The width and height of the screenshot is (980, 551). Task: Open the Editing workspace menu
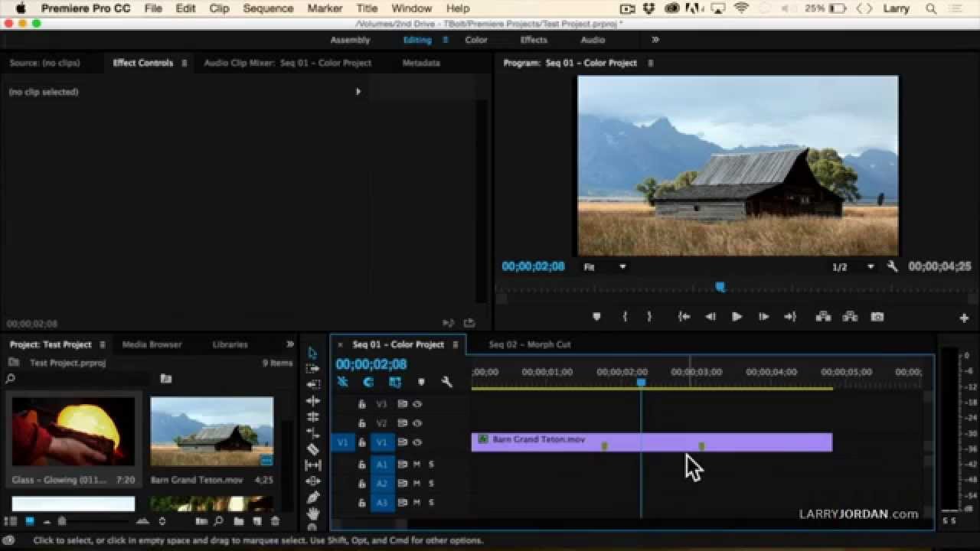(445, 40)
